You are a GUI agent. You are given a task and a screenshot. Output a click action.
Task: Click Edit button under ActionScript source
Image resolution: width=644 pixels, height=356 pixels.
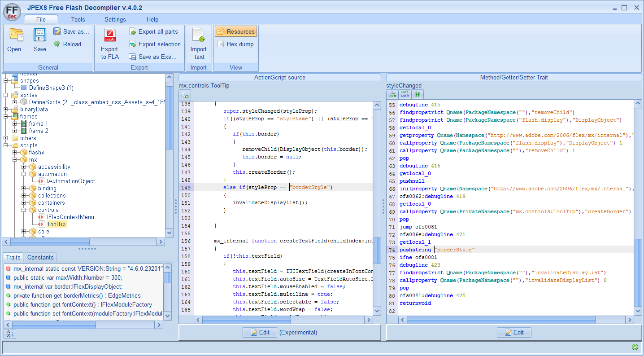tap(259, 333)
